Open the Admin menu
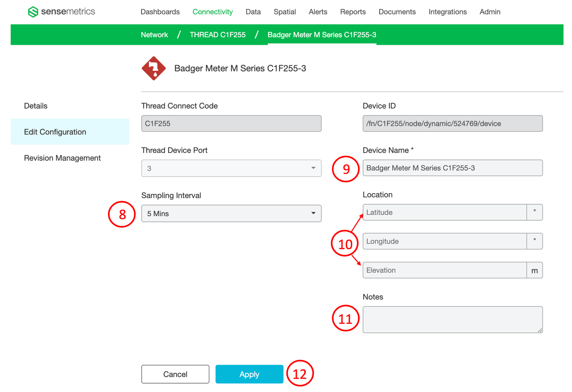The image size is (572, 392). click(x=490, y=12)
